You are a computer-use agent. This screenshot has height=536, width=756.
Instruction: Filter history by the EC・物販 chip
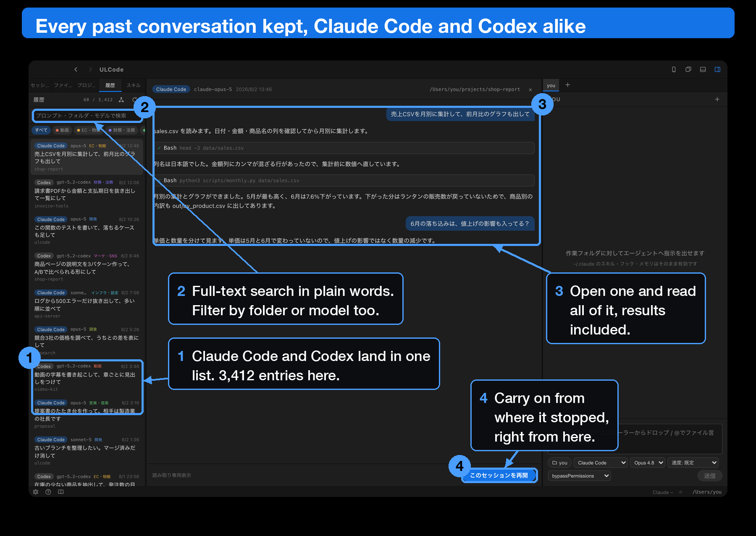pyautogui.click(x=89, y=130)
